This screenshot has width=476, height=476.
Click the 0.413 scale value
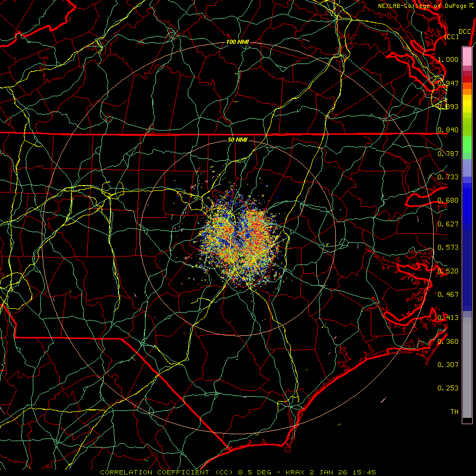pyautogui.click(x=448, y=318)
